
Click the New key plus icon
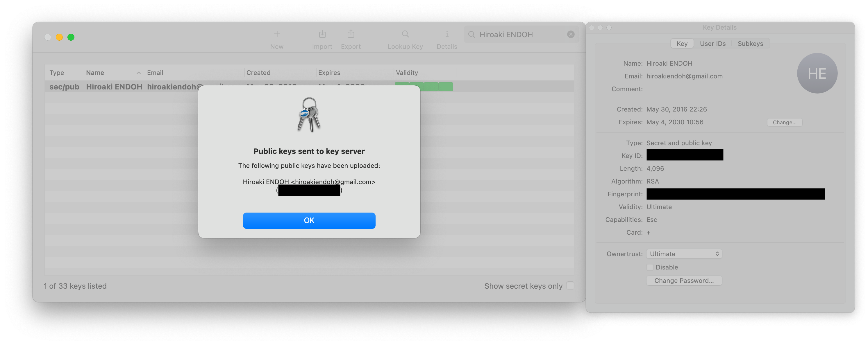click(277, 34)
